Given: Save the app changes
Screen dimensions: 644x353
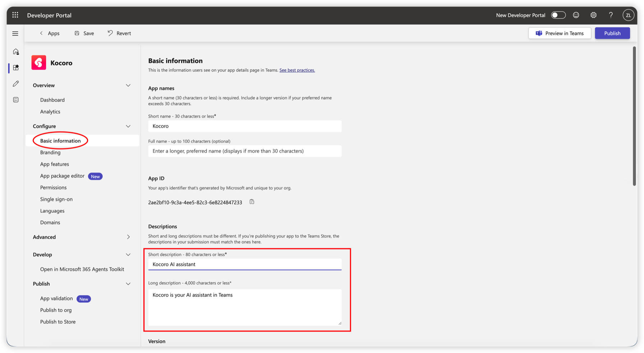Looking at the screenshot, I should (84, 33).
